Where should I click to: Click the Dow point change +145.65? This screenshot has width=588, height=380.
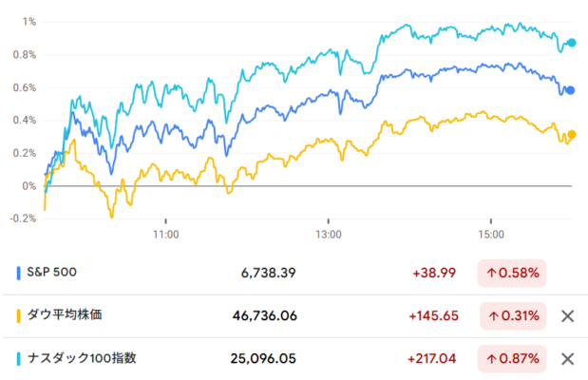(x=434, y=315)
